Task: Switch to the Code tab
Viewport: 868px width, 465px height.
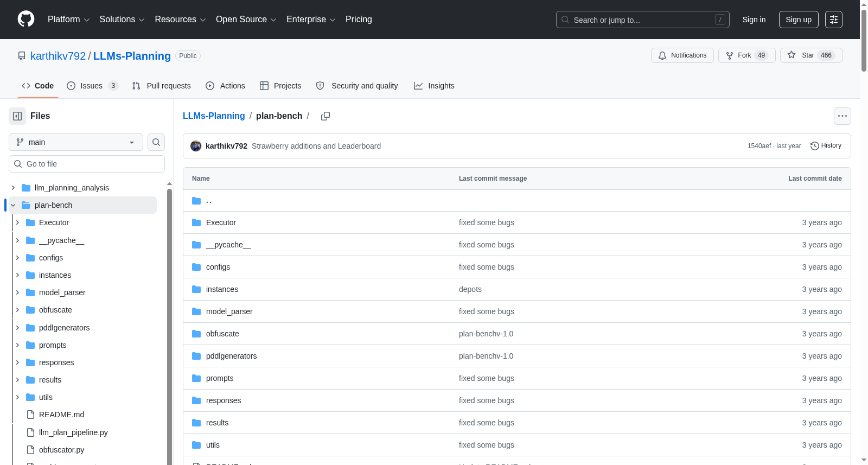Action: pos(38,86)
